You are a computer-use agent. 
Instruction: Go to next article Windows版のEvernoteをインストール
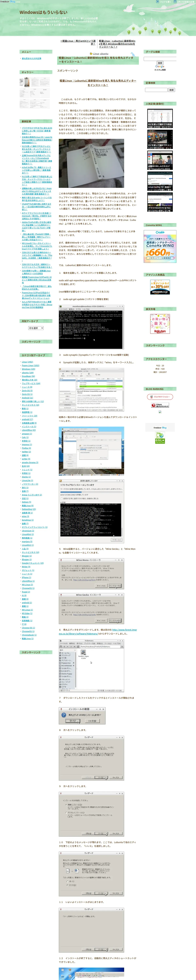tap(117, 44)
